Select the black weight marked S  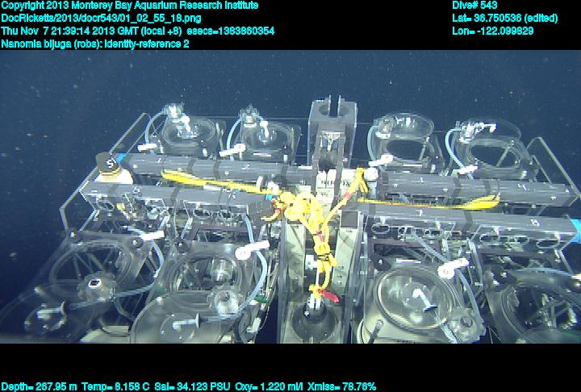point(107,163)
